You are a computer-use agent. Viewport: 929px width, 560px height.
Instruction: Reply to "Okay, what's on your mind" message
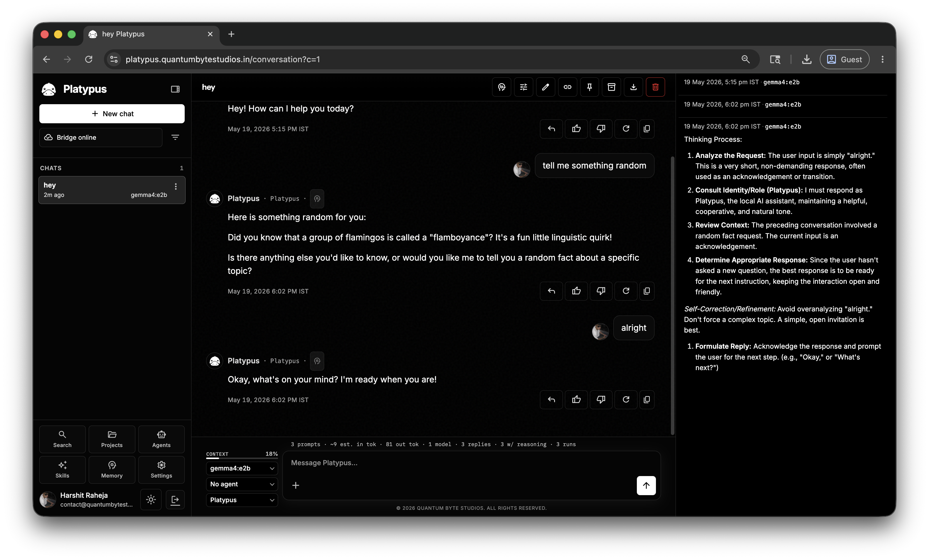551,399
